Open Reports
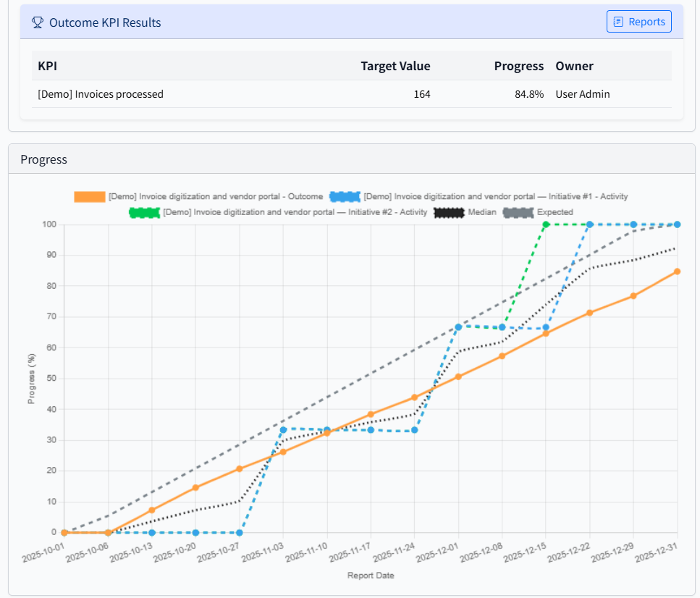The height and width of the screenshot is (598, 700). click(638, 22)
